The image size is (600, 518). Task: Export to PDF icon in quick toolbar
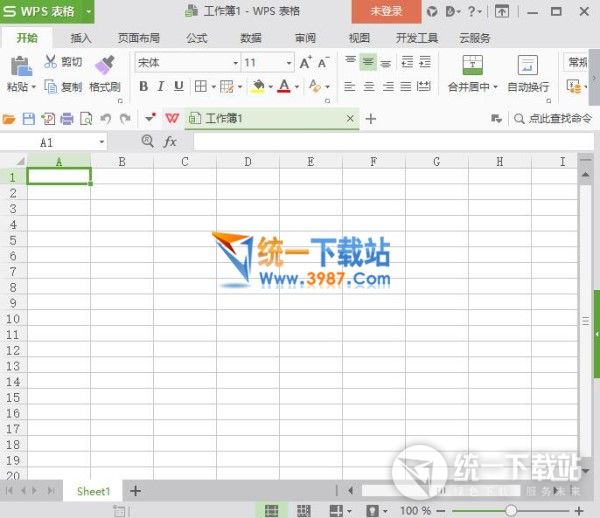(x=48, y=119)
